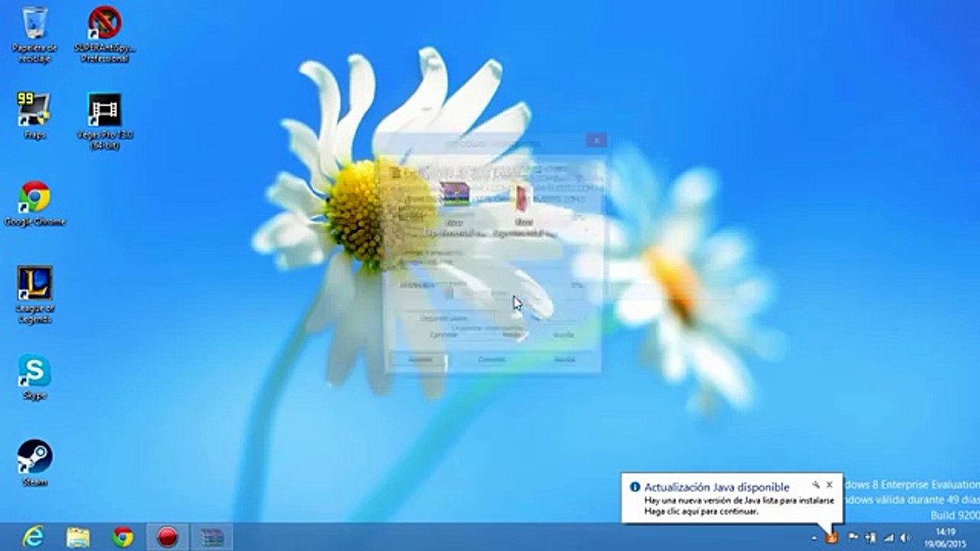Switch to the WinRAR taskbar window
Screen dimensions: 980x551
pyautogui.click(x=212, y=537)
